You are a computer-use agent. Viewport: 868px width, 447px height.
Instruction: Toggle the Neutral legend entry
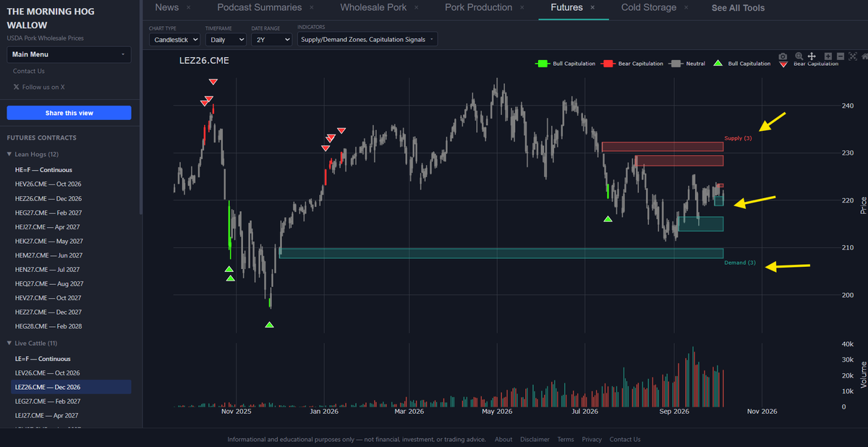(687, 64)
